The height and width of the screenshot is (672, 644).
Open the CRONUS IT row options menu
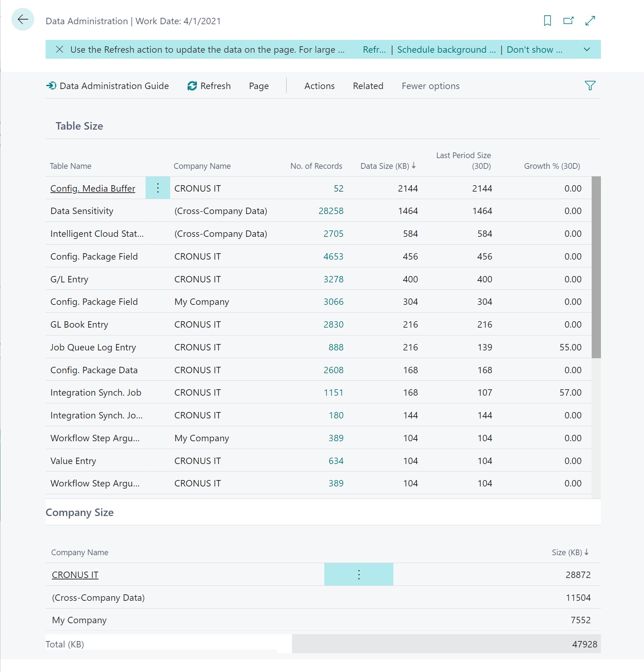point(358,574)
